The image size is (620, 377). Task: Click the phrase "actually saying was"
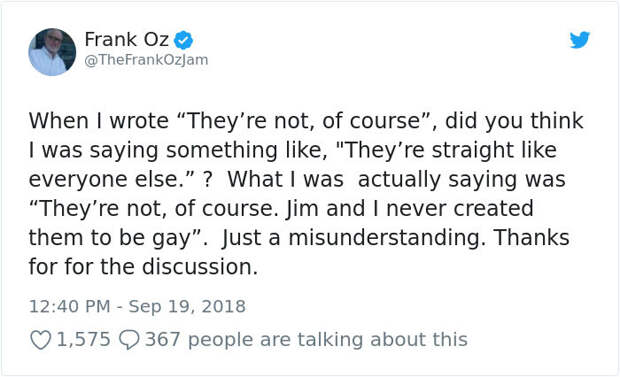(x=461, y=180)
